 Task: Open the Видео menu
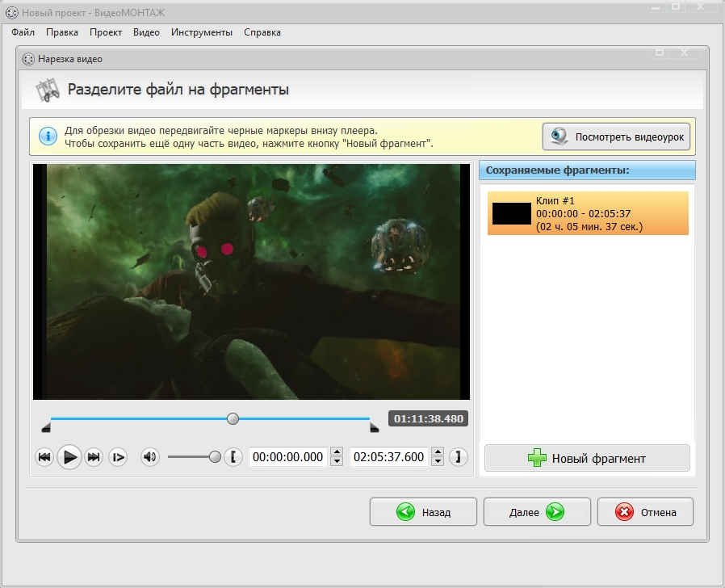point(147,32)
